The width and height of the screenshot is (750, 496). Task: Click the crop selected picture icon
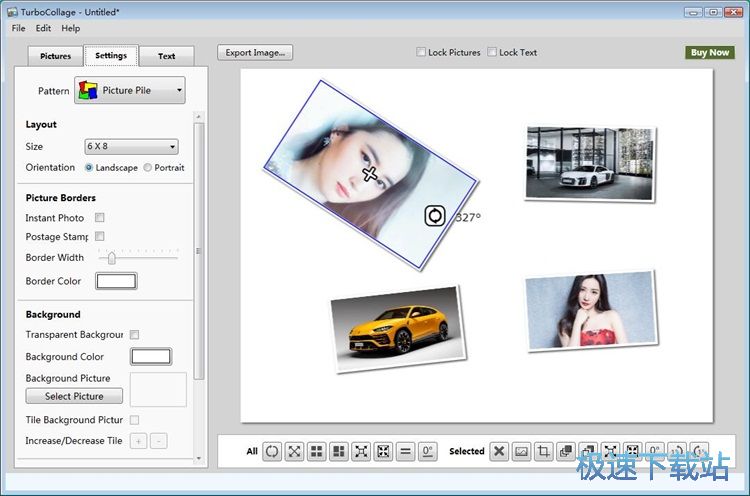tap(543, 452)
